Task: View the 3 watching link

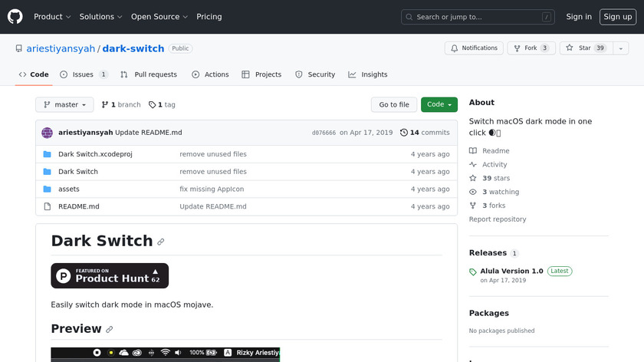Action: click(x=494, y=192)
